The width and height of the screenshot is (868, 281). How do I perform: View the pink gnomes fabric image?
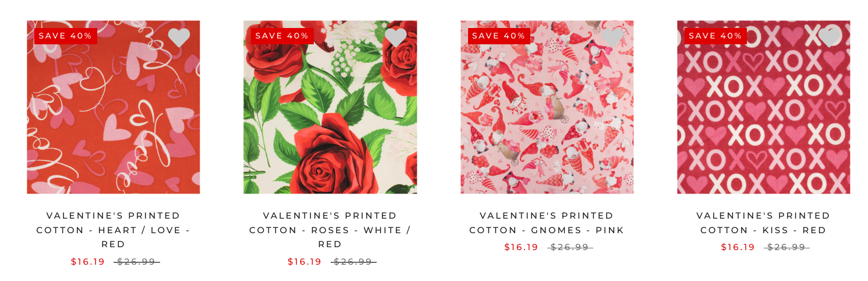tap(547, 107)
